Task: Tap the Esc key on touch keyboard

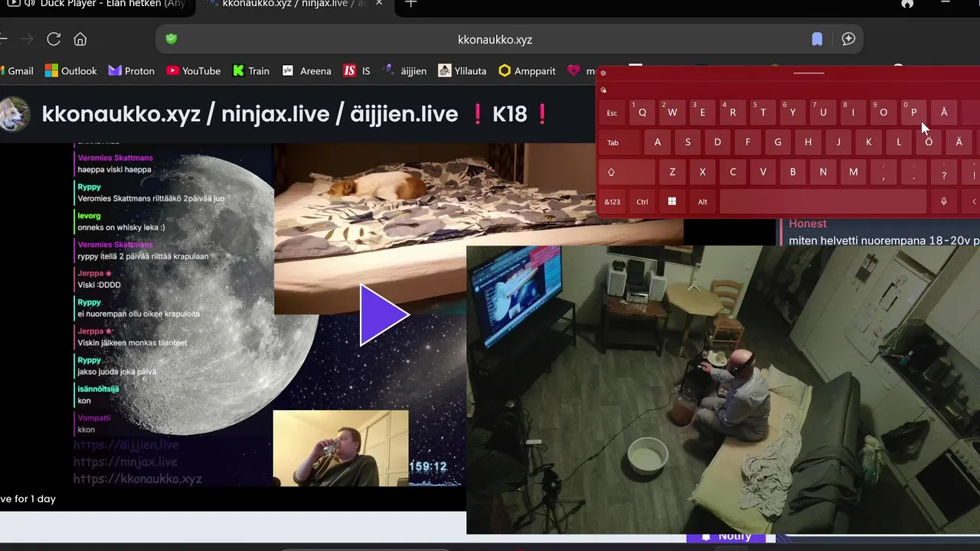Action: 612,112
